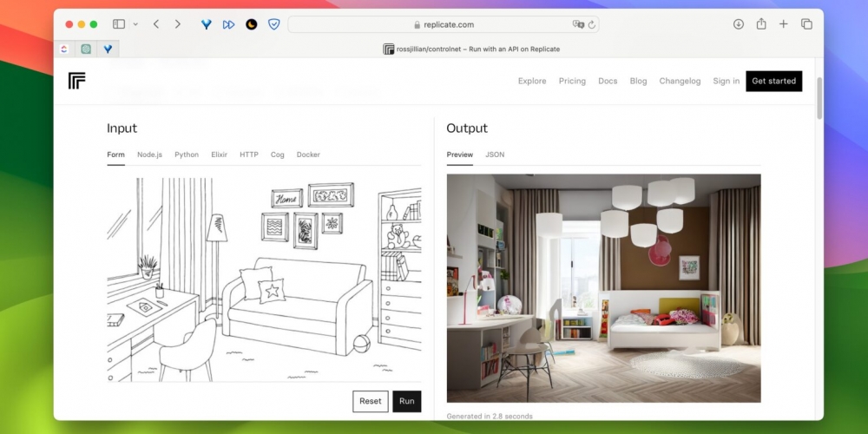The image size is (868, 434).
Task: Click the replicate.com address bar
Action: point(444,24)
